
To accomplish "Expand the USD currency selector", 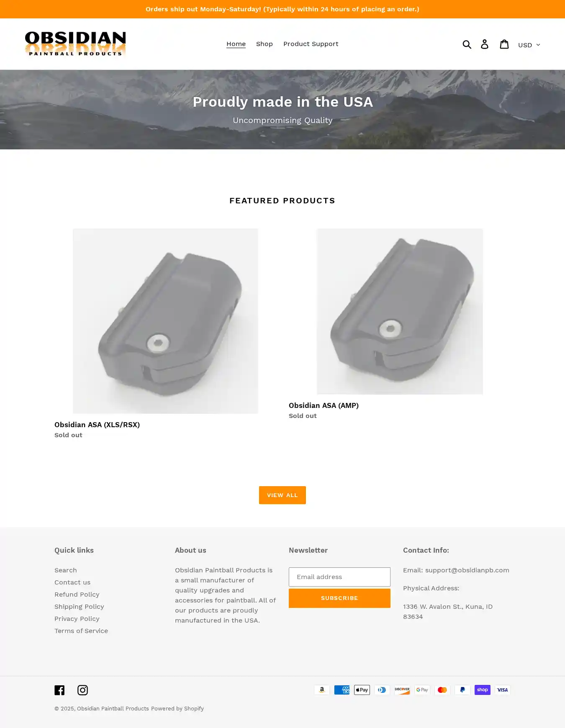I will [x=529, y=45].
